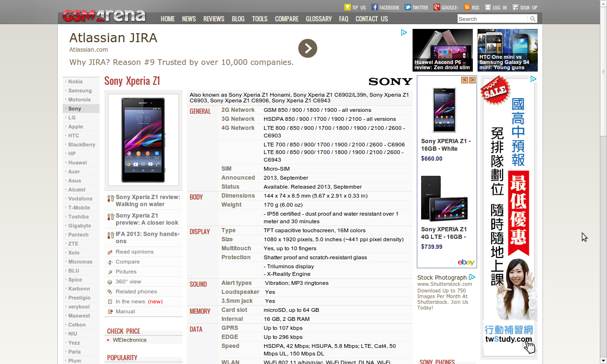Click the In the news icon
Viewport: 607px width, 364px height.
[x=110, y=302]
